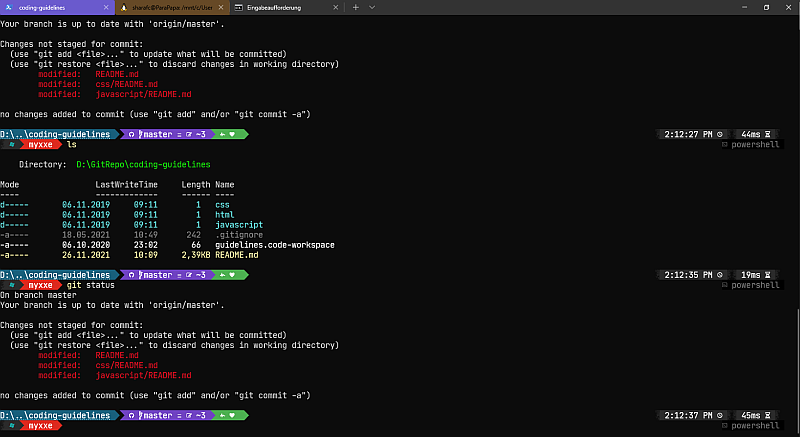Switch to the sharafc@ParaPapar tab

pyautogui.click(x=172, y=8)
